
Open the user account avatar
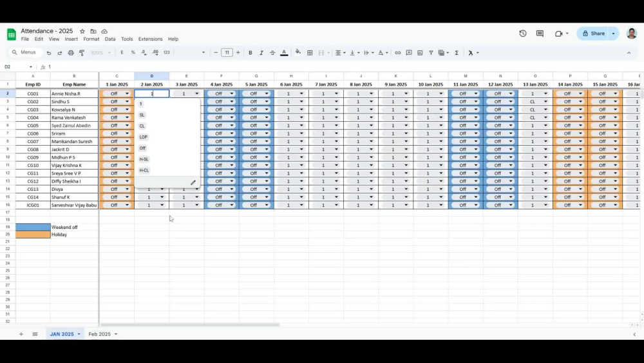[x=632, y=34]
